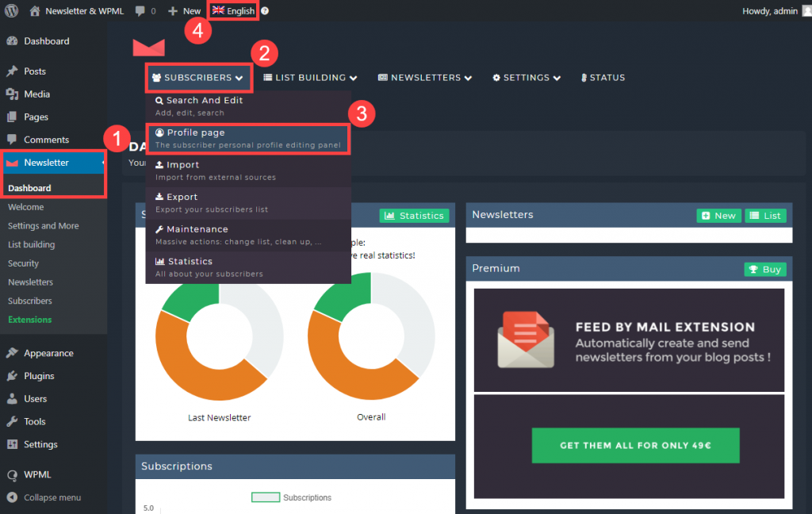Click the UK flag language icon
Image resolution: width=812 pixels, height=514 pixels.
point(219,10)
